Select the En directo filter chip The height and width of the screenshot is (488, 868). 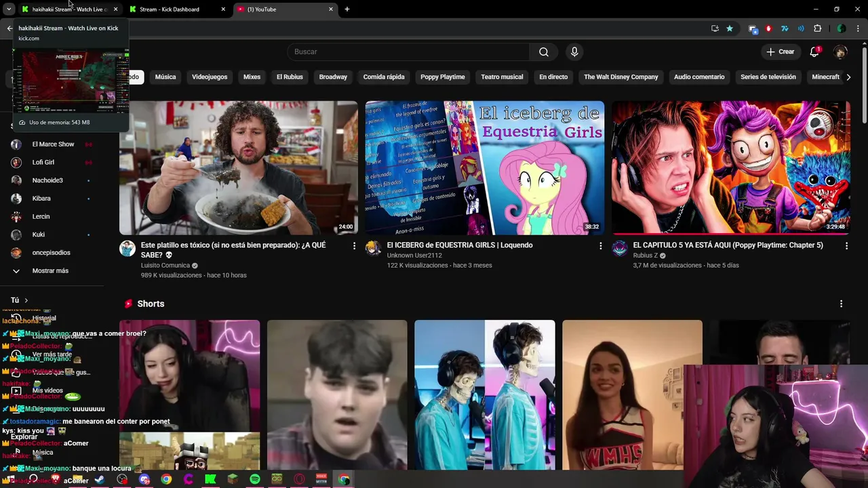(553, 77)
